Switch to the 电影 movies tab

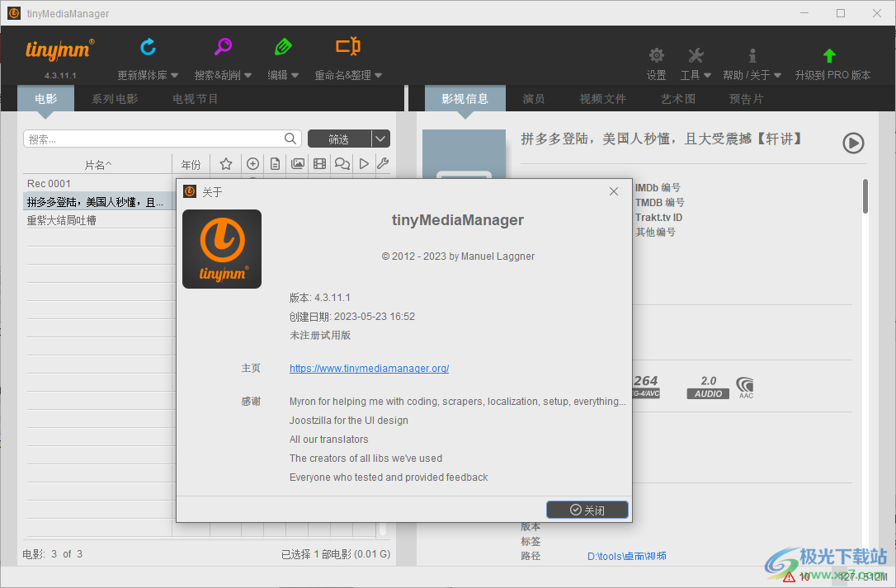(x=45, y=99)
